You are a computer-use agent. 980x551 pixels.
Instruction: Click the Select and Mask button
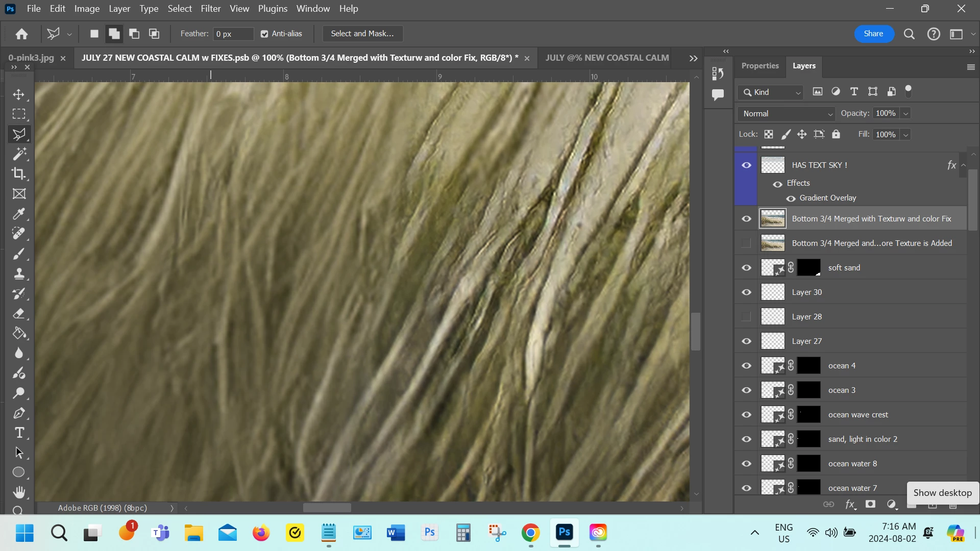point(362,34)
